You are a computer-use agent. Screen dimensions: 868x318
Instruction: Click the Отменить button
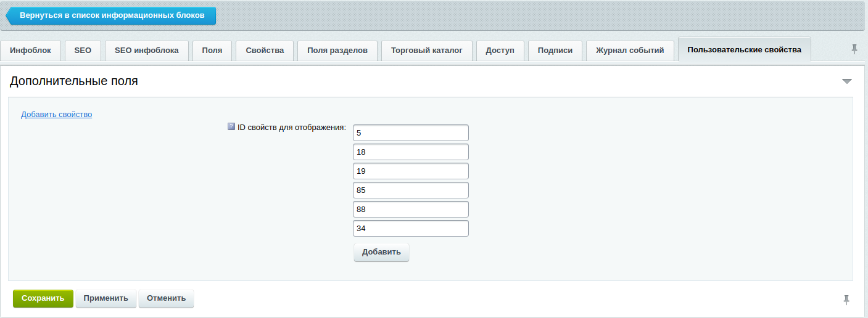(166, 298)
